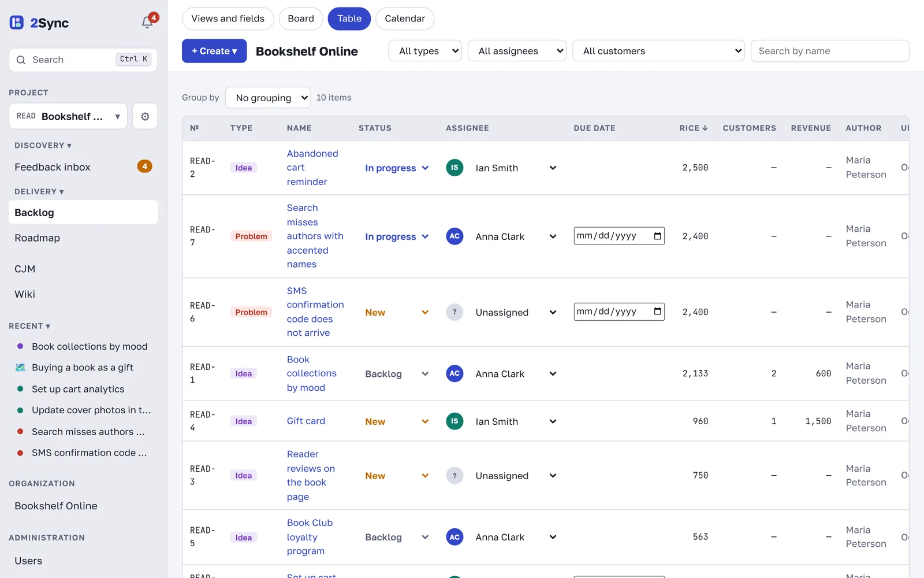Click unassigned avatar in READ-6 row

(x=454, y=312)
